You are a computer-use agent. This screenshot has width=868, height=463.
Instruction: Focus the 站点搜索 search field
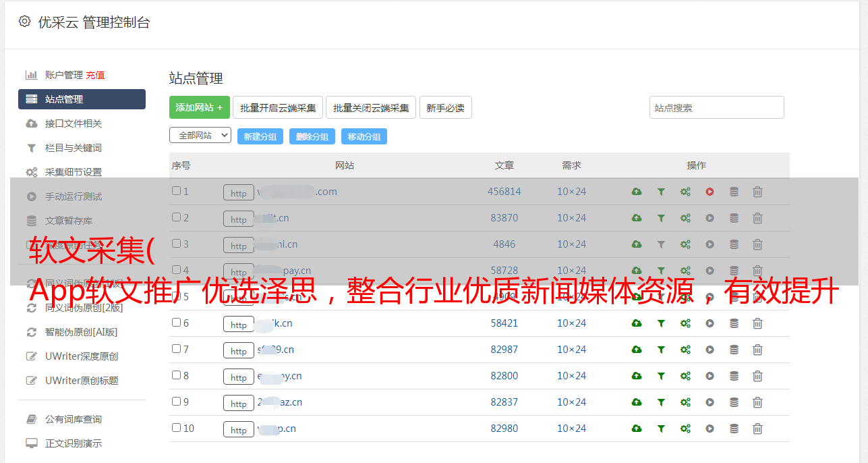(717, 107)
